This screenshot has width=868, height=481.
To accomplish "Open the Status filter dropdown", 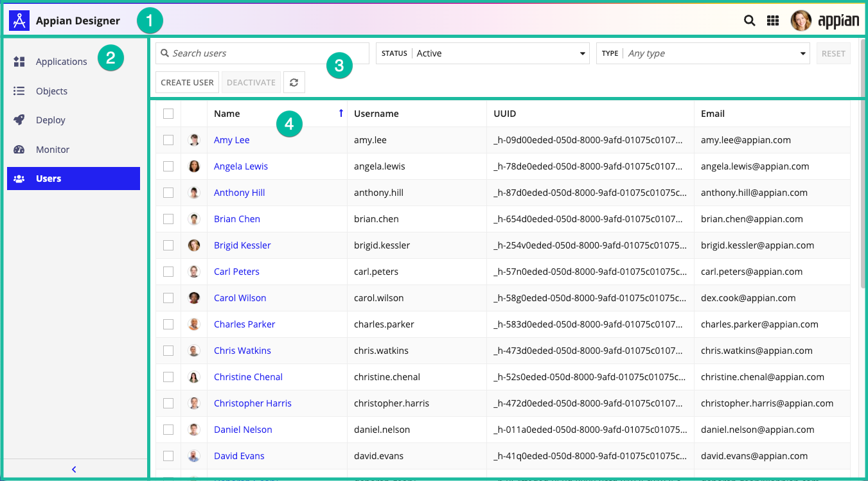I will (x=483, y=53).
